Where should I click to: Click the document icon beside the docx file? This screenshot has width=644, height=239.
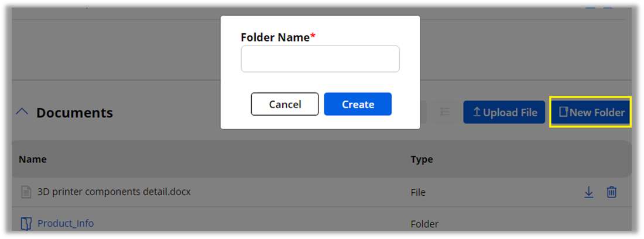coord(26,192)
